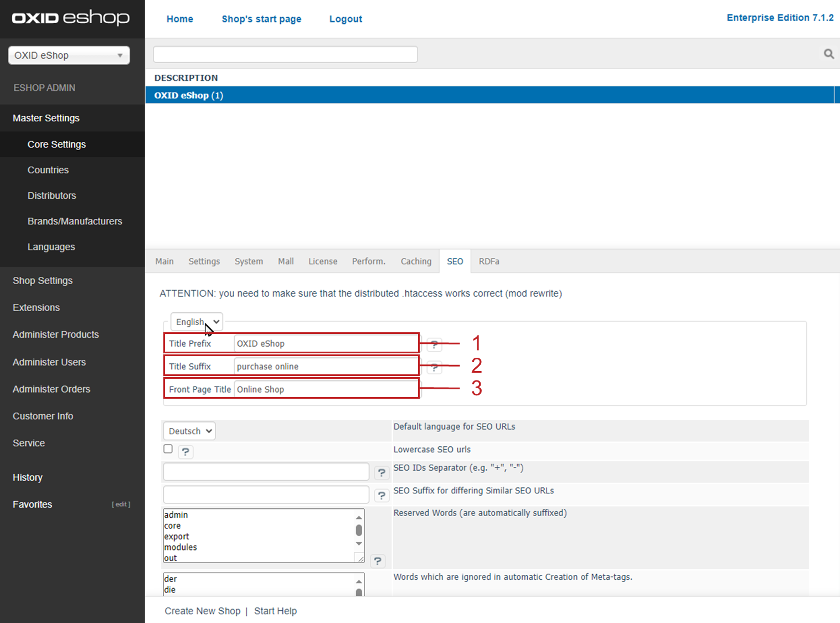Open help for Lowercase SEO urls

tap(185, 452)
